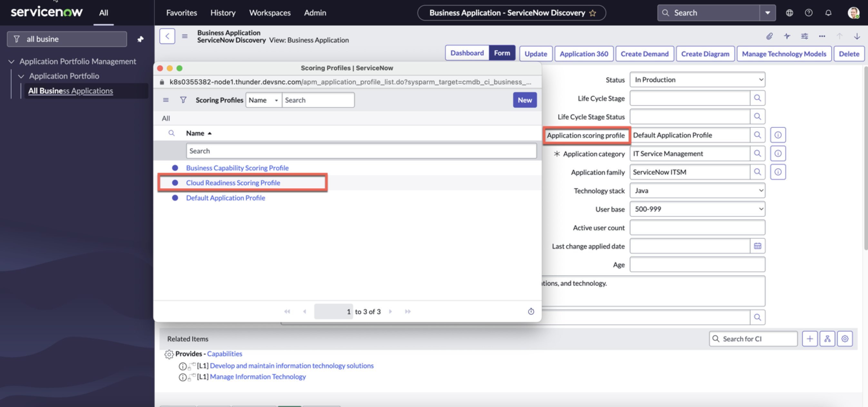Open the Name search field dropdown
This screenshot has width=868, height=407.
[263, 100]
